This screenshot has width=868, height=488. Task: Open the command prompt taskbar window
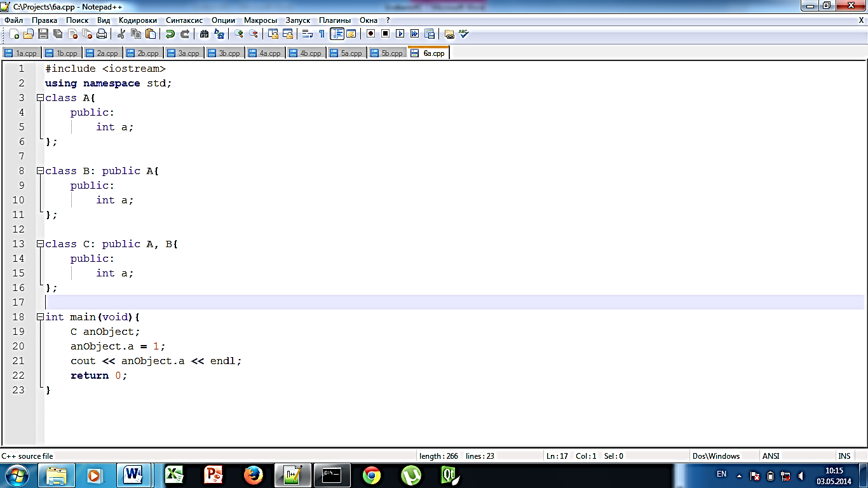[332, 475]
